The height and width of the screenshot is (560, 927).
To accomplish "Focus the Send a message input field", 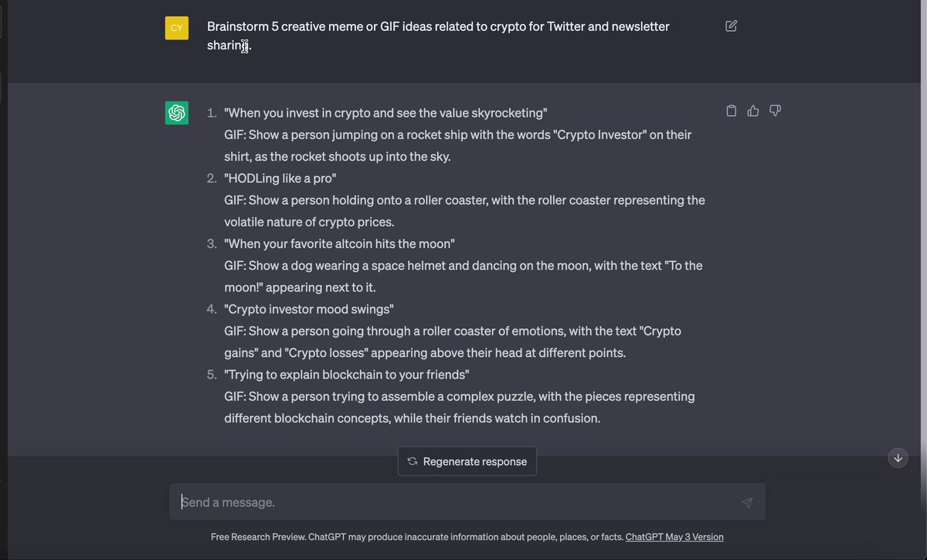I will 467,502.
